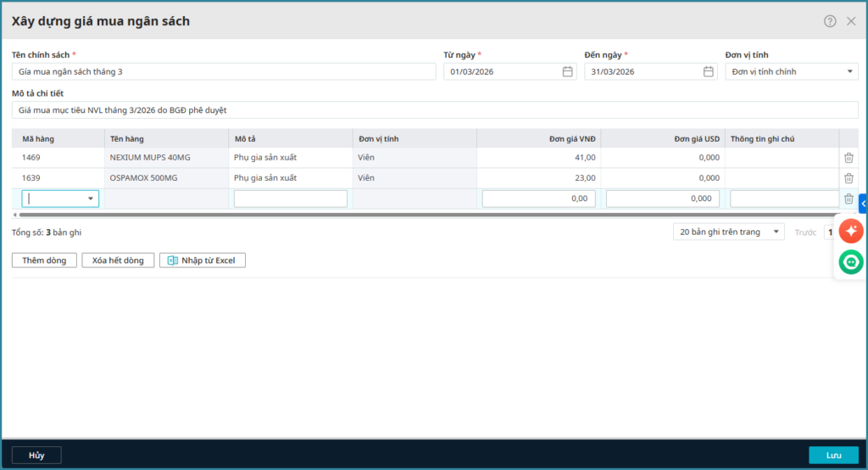868x470 pixels.
Task: Click the help question mark icon
Action: (830, 21)
